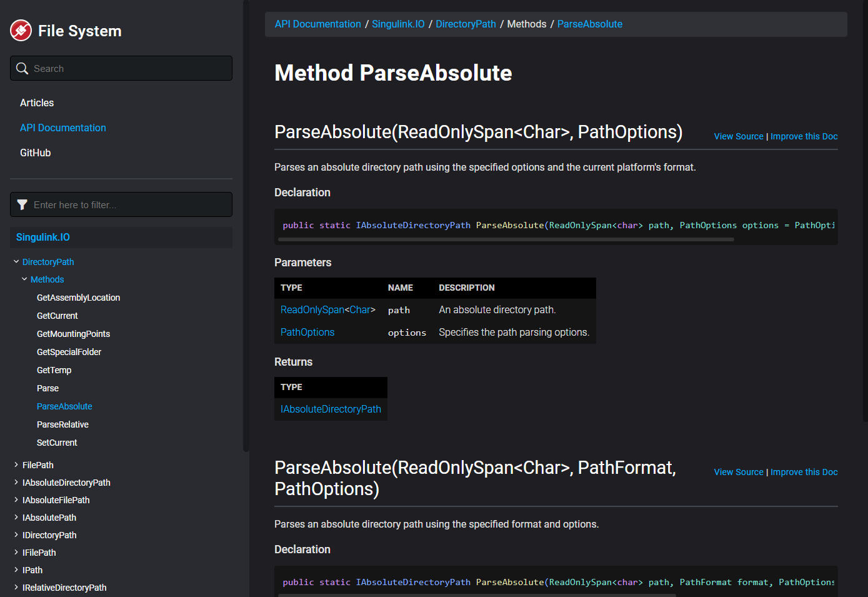Click View Source for first ParseAbsolute overload
The height and width of the screenshot is (597, 868).
(739, 136)
